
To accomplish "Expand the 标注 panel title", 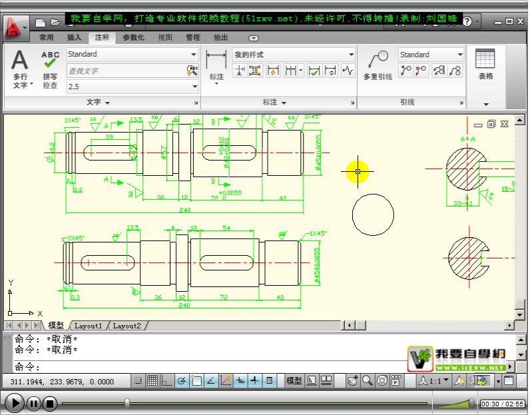I will [x=274, y=102].
